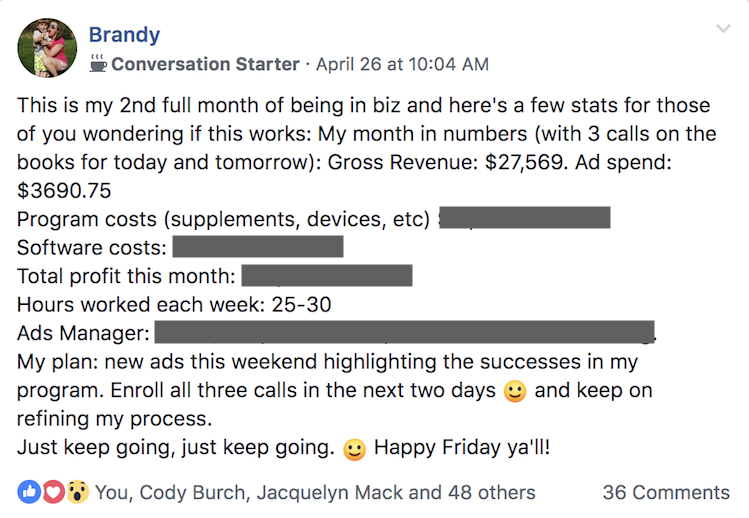Click the redacted block beside Total profit
Image resolution: width=749 pixels, height=518 pixels.
click(x=327, y=275)
